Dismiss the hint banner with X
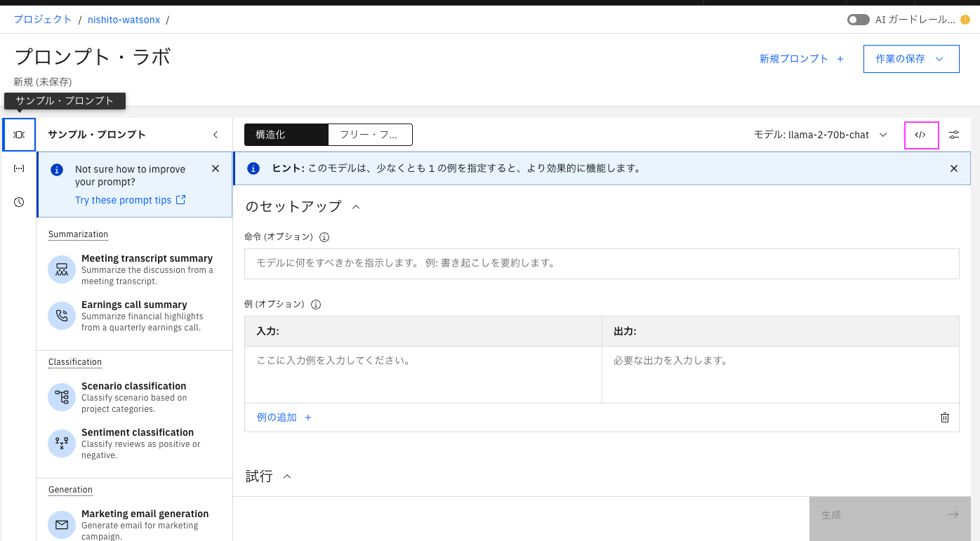Image resolution: width=980 pixels, height=541 pixels. (x=953, y=168)
